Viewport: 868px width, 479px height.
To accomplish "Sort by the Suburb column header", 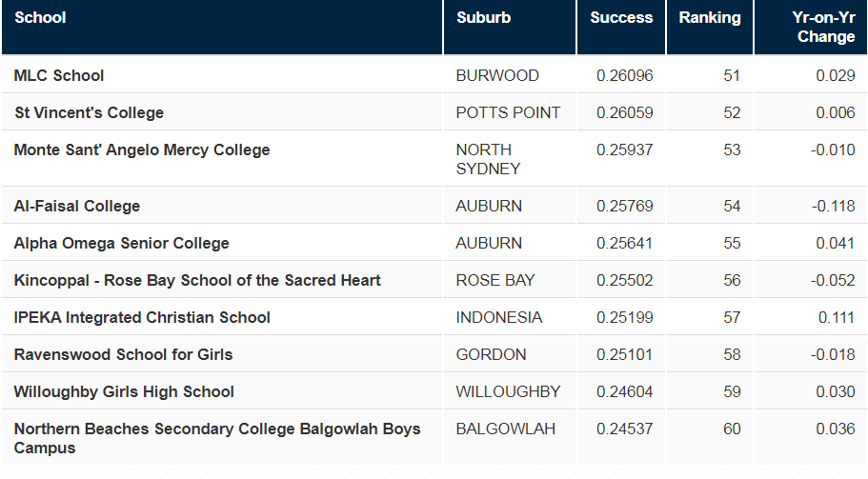I will pos(483,18).
